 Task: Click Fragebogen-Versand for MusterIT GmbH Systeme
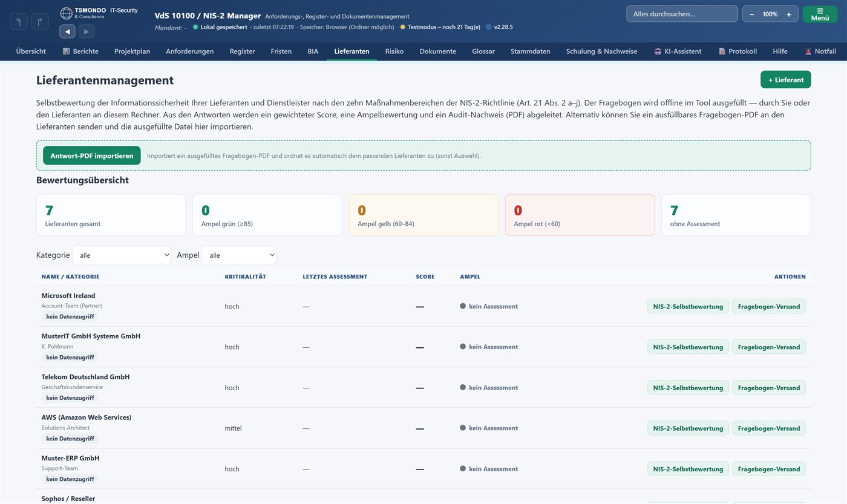769,347
